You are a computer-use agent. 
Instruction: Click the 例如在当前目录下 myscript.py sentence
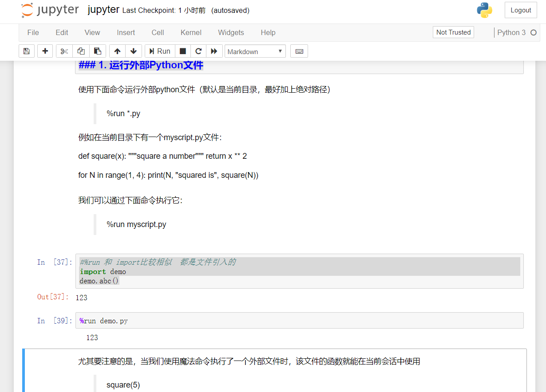150,137
